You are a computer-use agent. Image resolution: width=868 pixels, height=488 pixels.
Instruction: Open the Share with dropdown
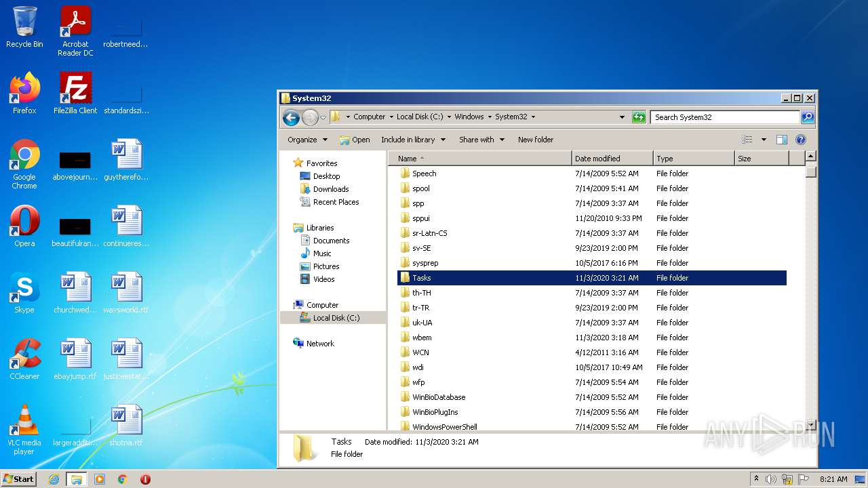(x=481, y=140)
